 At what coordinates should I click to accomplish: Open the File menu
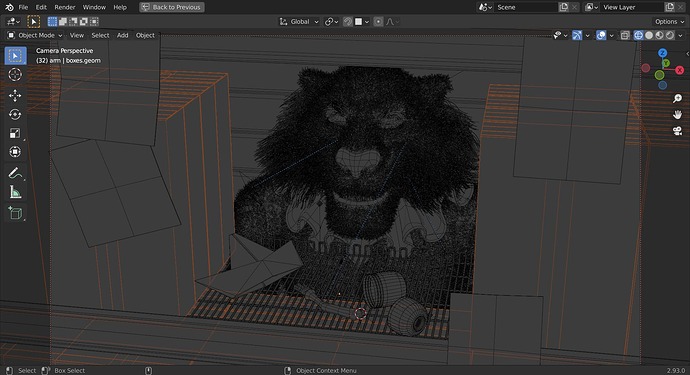(x=23, y=7)
